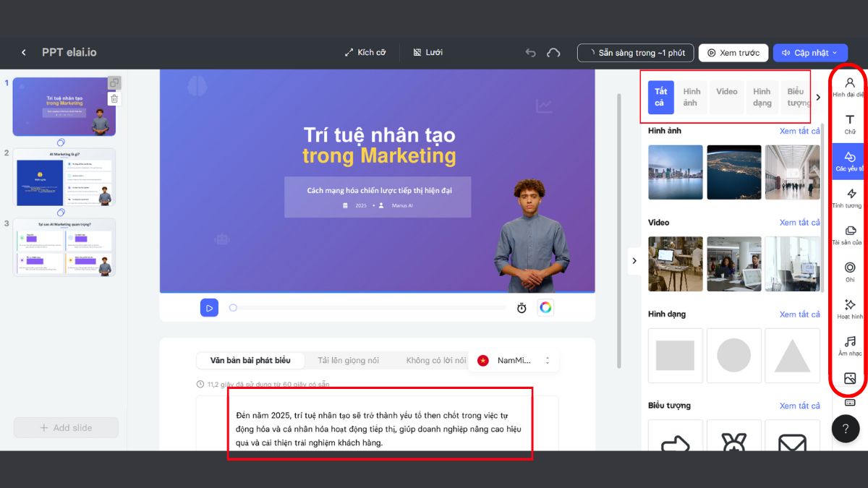Show more filter tabs with right chevron
This screenshot has height=488, width=868.
tap(818, 98)
